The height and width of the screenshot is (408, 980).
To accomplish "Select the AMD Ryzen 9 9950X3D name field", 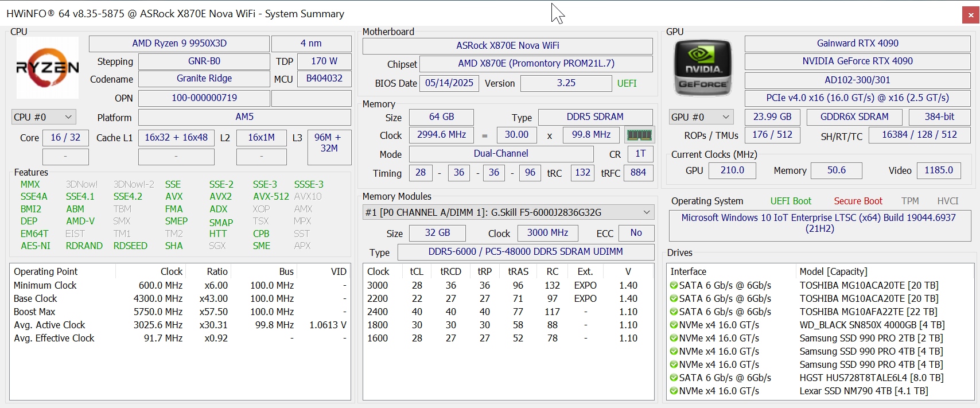I will pyautogui.click(x=179, y=44).
